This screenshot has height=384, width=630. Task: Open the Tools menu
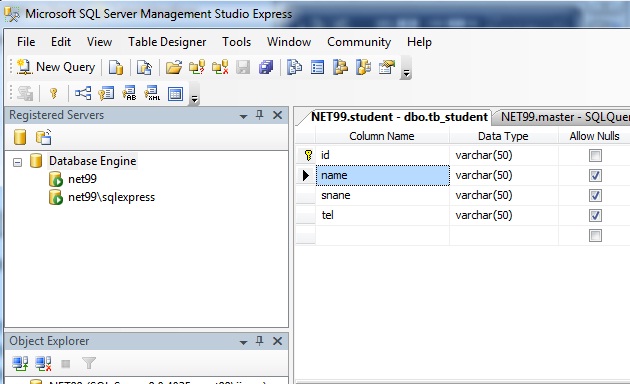click(x=236, y=42)
